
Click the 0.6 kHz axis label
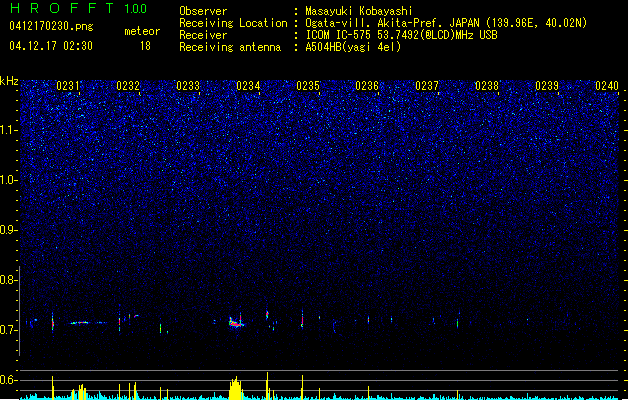[9, 380]
